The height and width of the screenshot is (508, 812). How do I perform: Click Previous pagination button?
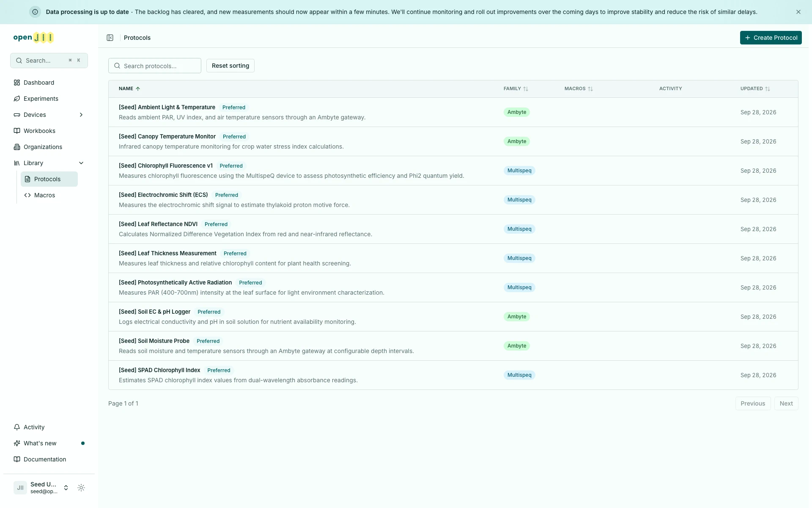753,403
